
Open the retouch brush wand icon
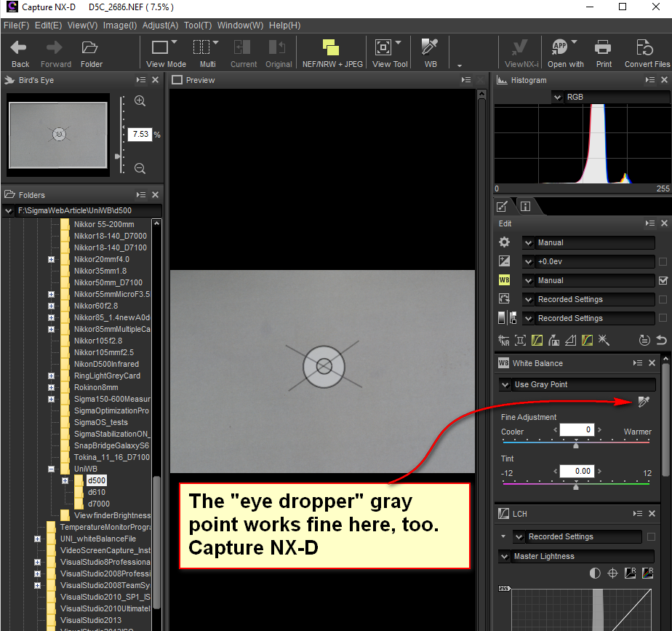click(604, 341)
